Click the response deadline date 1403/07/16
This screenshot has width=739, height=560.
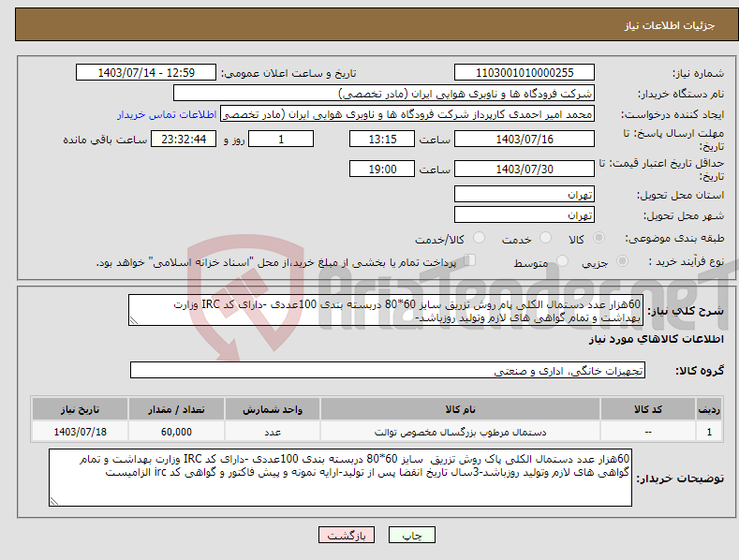[525, 139]
